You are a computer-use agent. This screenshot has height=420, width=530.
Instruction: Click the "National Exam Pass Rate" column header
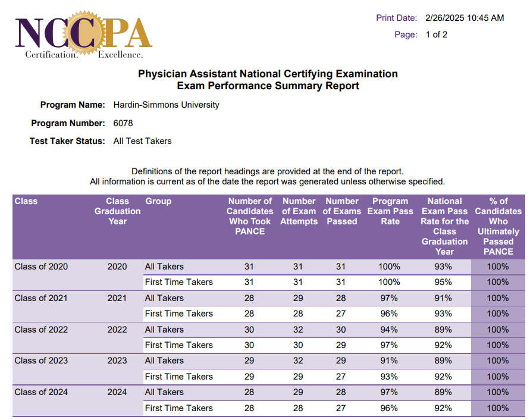click(x=444, y=226)
